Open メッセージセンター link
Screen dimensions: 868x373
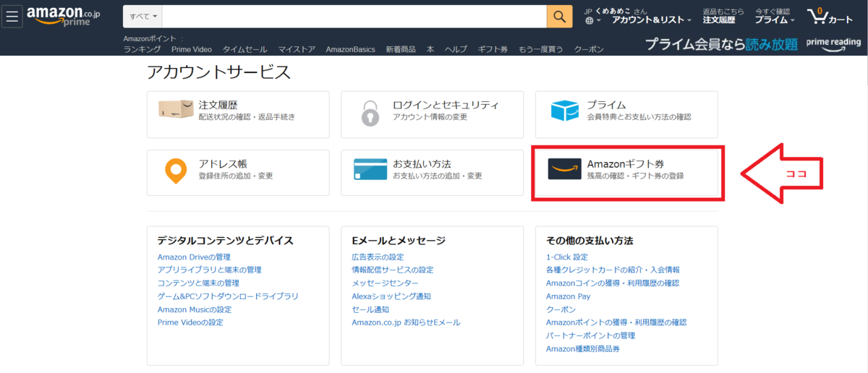385,283
